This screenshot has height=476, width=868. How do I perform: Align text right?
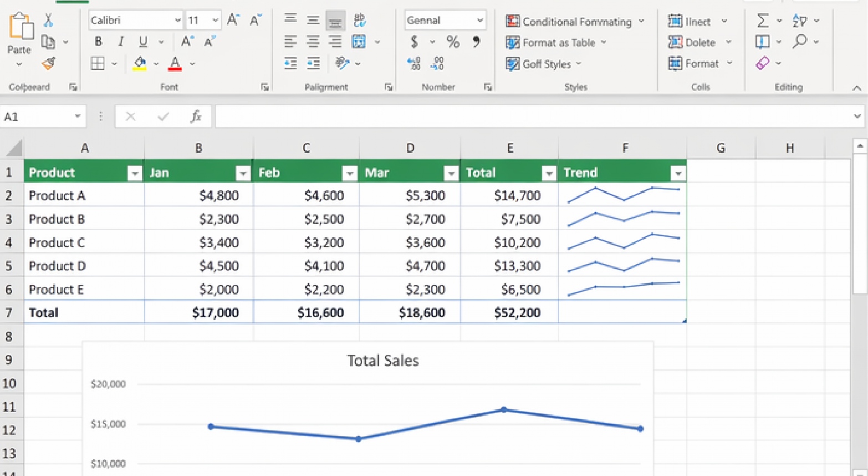coord(335,42)
